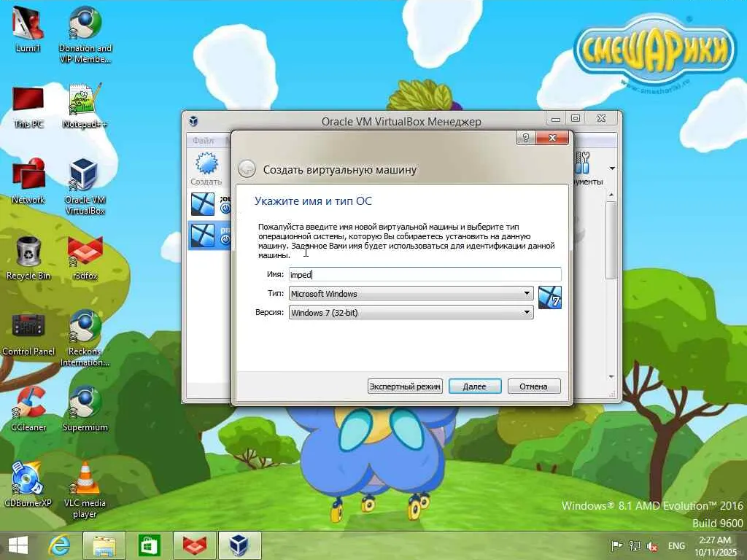Click the VirtualBox taskbar button
747x560 pixels.
[x=239, y=545]
